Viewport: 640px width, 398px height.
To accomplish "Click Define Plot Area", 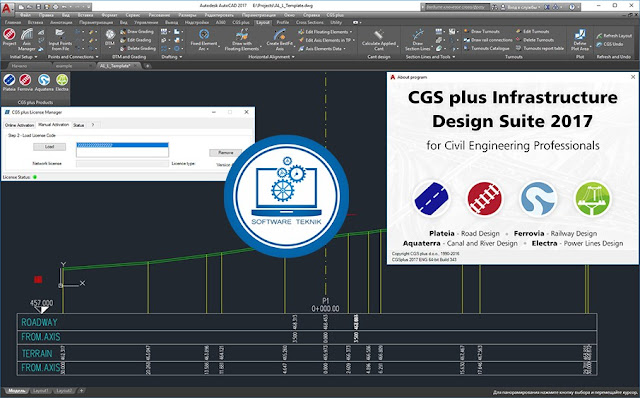I will pos(580,40).
